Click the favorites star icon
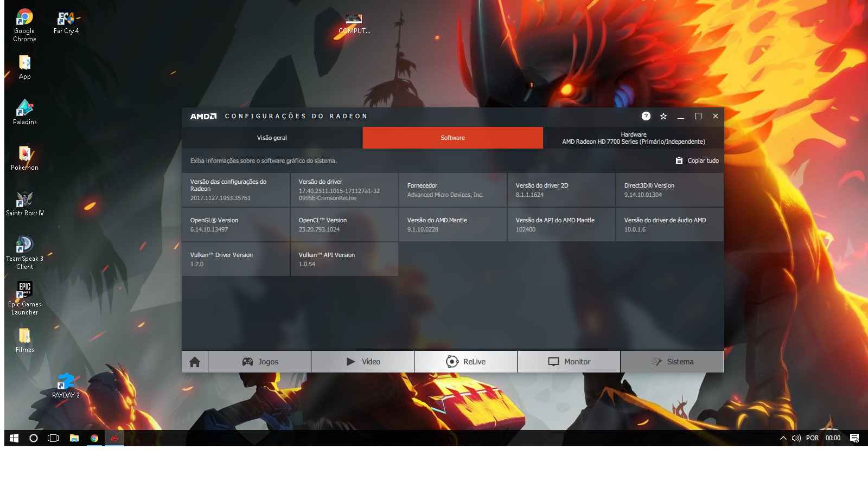This screenshot has height=488, width=868. click(663, 116)
